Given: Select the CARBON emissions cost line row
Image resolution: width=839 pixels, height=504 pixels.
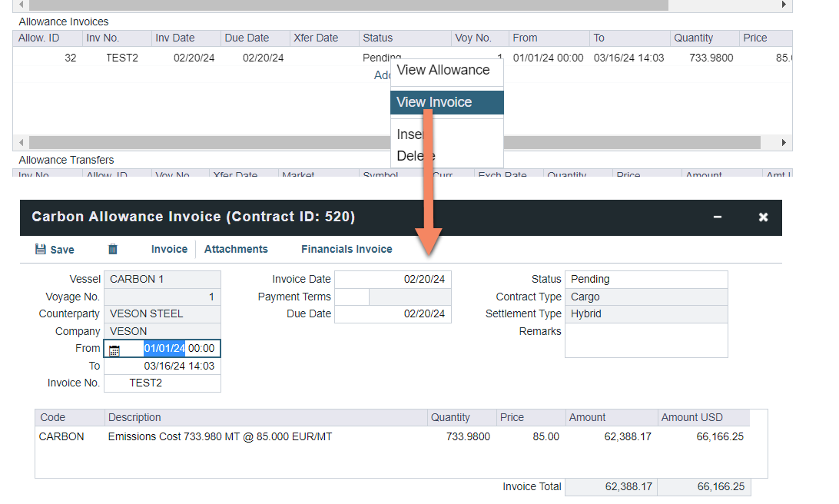Looking at the screenshot, I should (x=230, y=437).
